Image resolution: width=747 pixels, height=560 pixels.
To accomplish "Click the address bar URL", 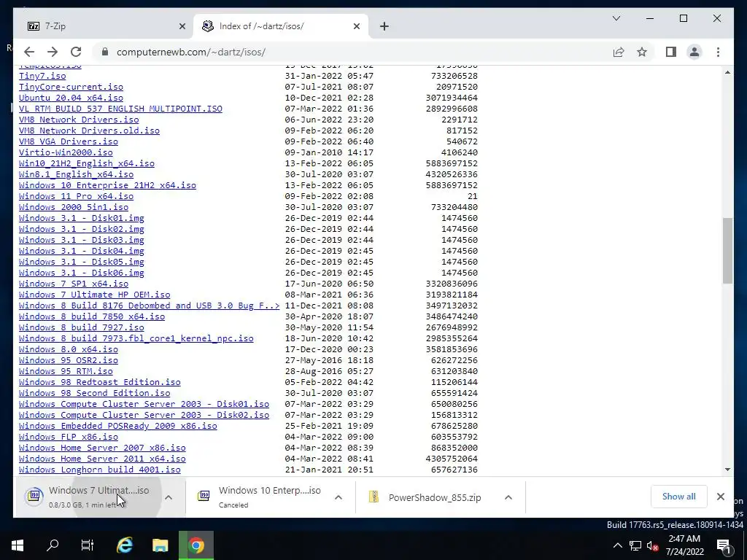I will tap(191, 52).
